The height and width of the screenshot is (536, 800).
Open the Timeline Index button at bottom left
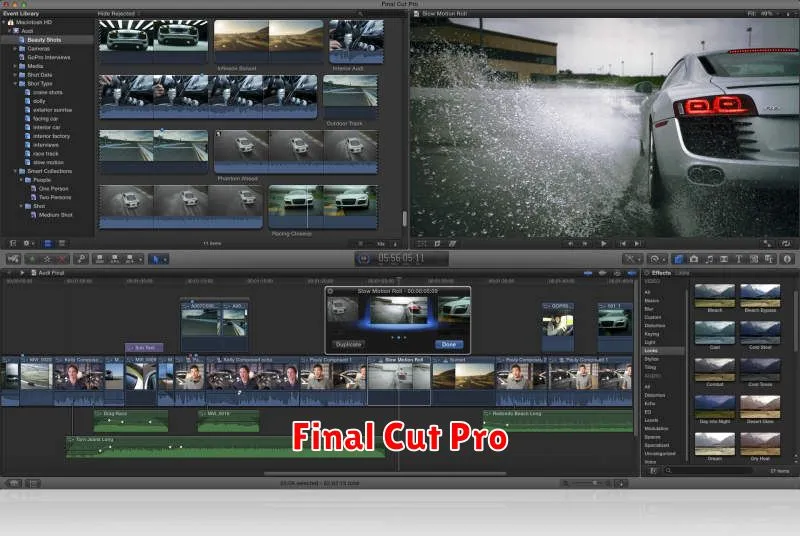(x=32, y=483)
